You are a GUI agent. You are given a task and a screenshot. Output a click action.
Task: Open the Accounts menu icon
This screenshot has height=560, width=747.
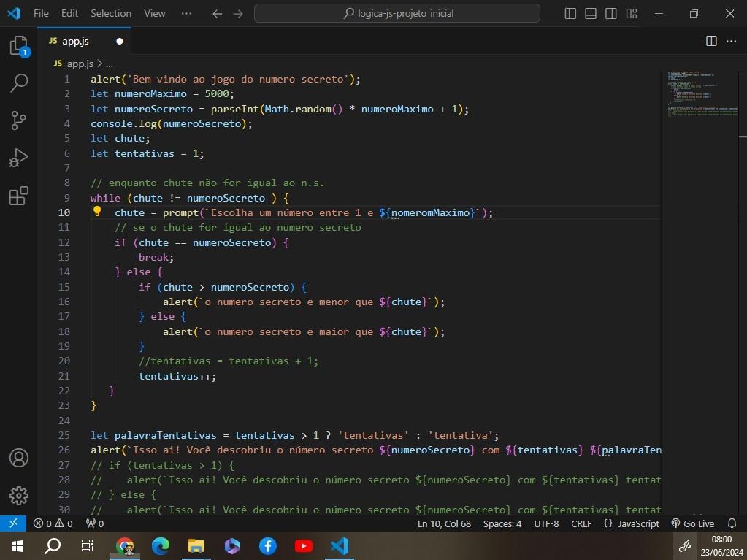click(x=18, y=458)
